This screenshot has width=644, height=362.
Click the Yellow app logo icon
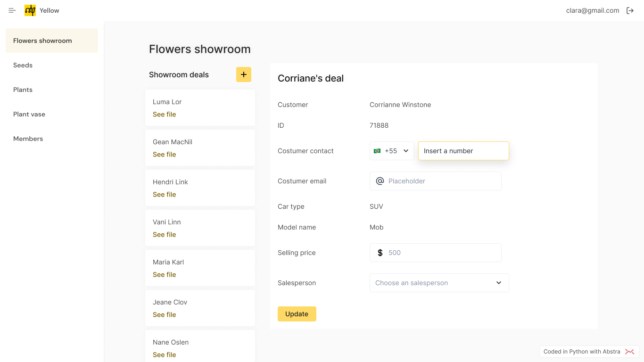point(30,10)
